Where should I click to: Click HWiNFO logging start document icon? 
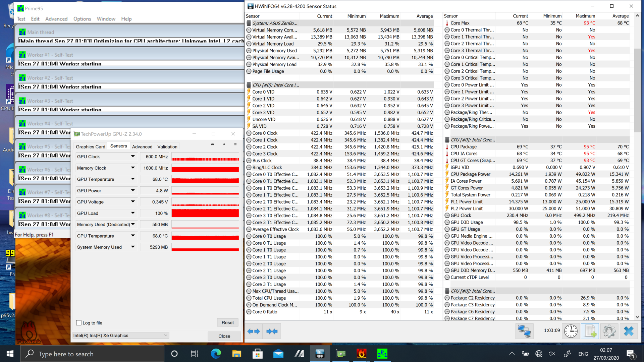coord(590,331)
